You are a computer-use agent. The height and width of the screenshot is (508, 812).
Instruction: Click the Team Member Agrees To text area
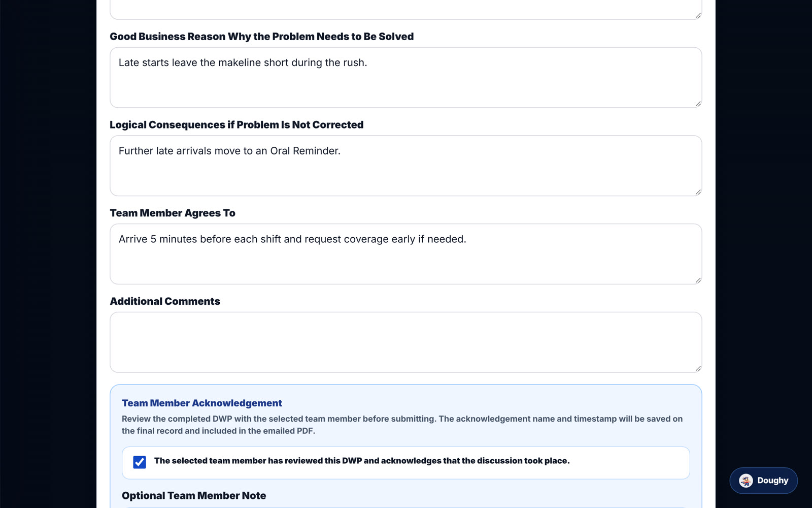pos(405,254)
